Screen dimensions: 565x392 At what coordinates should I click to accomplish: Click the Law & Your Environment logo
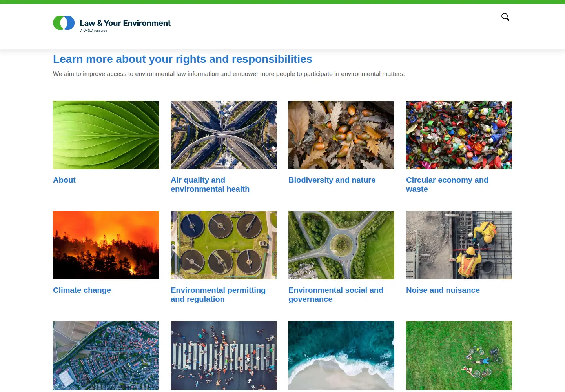click(112, 24)
